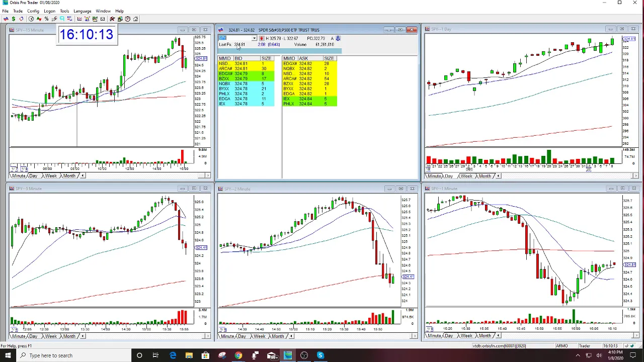Click the alert bell toolbar icon
Image resolution: width=644 pixels, height=362 pixels.
pos(87,19)
